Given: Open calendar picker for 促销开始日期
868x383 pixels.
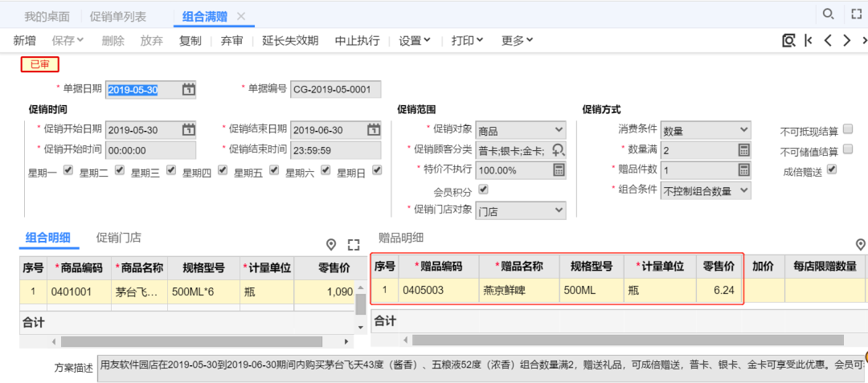Looking at the screenshot, I should (x=188, y=130).
